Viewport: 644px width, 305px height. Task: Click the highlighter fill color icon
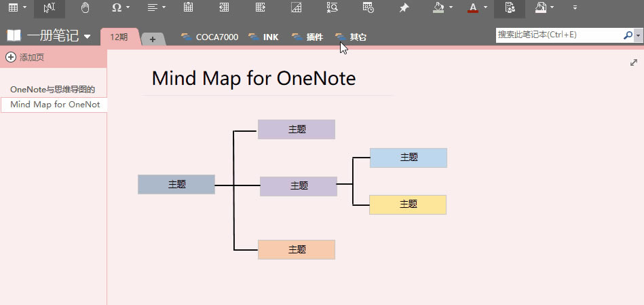[438, 7]
